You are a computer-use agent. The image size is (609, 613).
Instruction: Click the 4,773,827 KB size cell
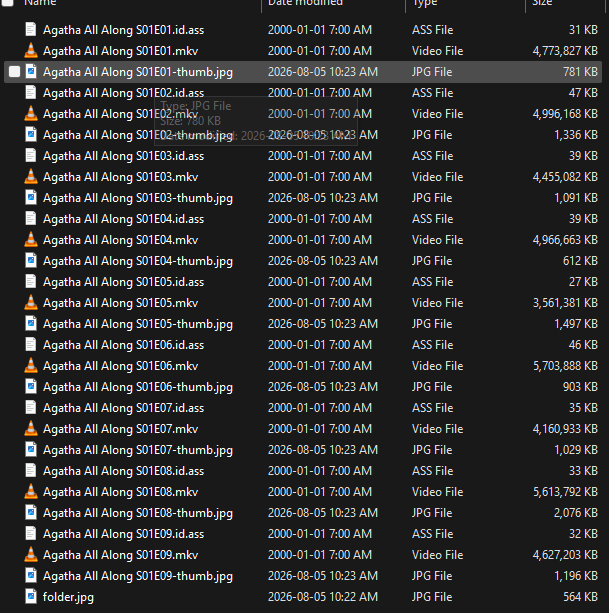click(x=565, y=51)
